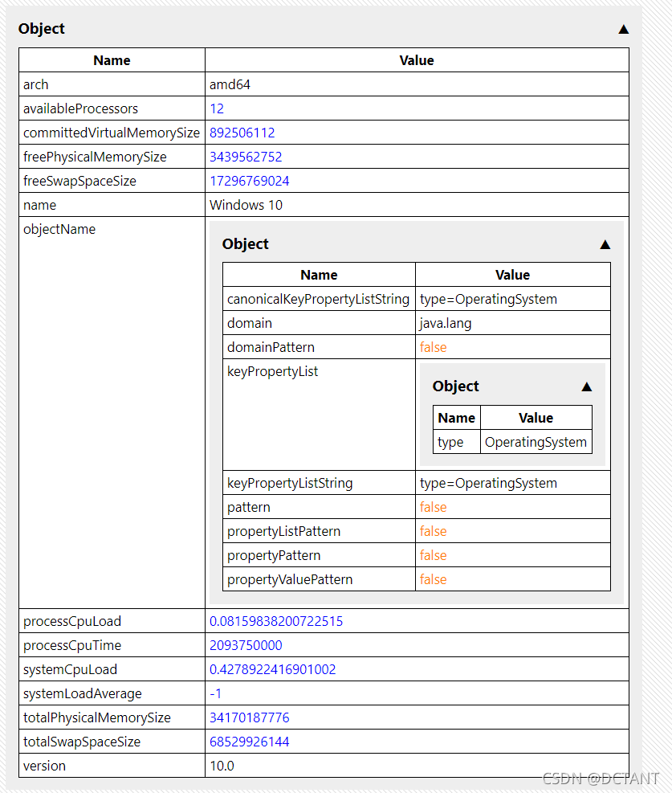Click the availableProcessors value 12
672x793 pixels.
[216, 108]
